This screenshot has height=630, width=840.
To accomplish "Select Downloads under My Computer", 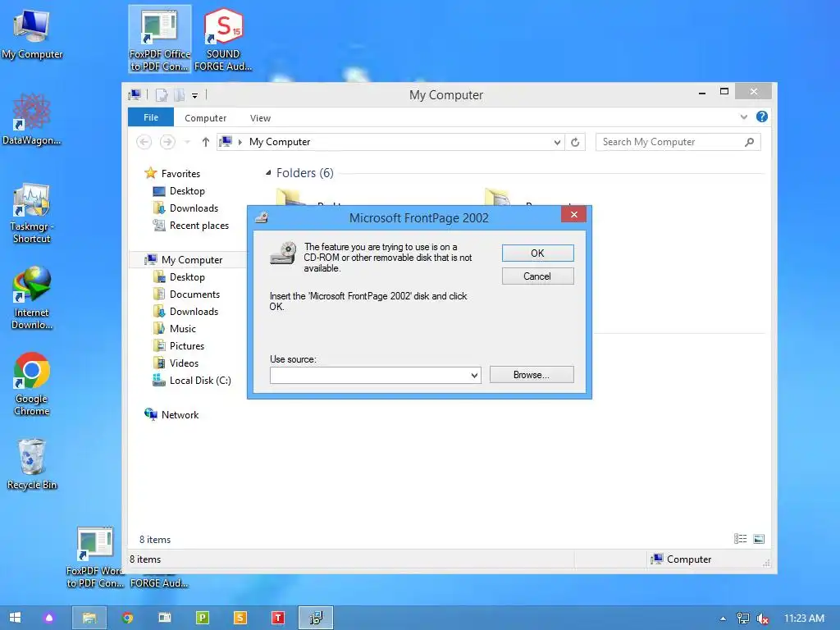I will click(x=194, y=311).
